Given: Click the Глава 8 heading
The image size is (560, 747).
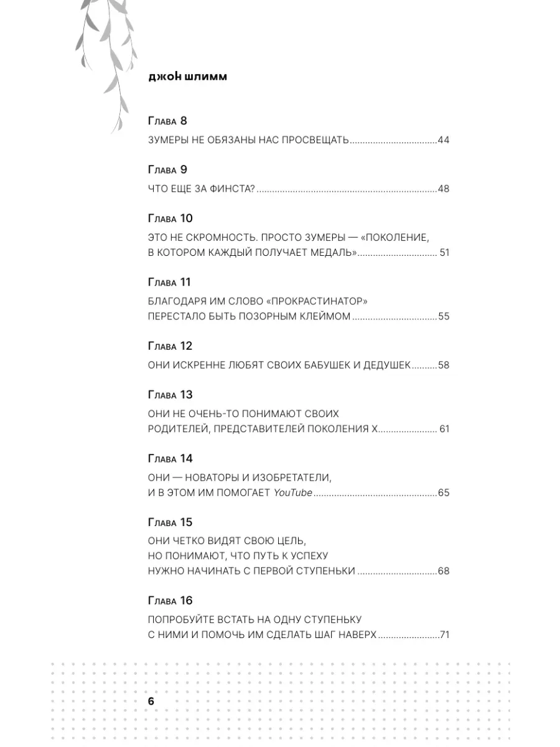Looking at the screenshot, I should (x=167, y=121).
